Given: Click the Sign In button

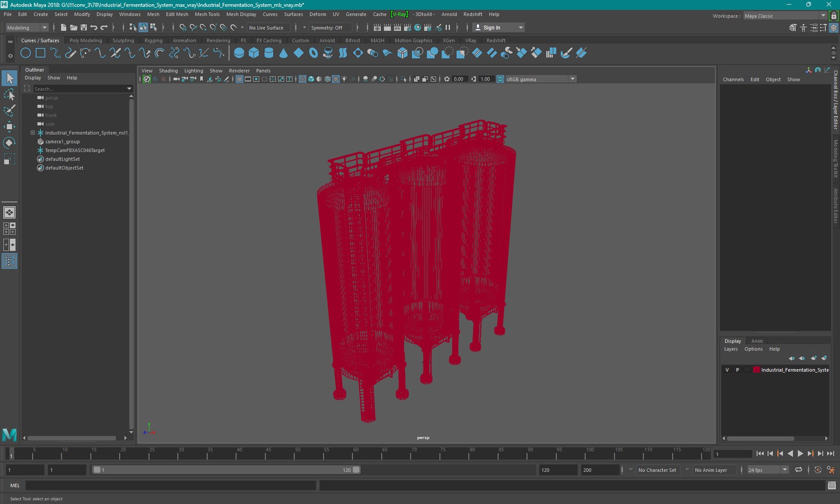Looking at the screenshot, I should tap(498, 28).
